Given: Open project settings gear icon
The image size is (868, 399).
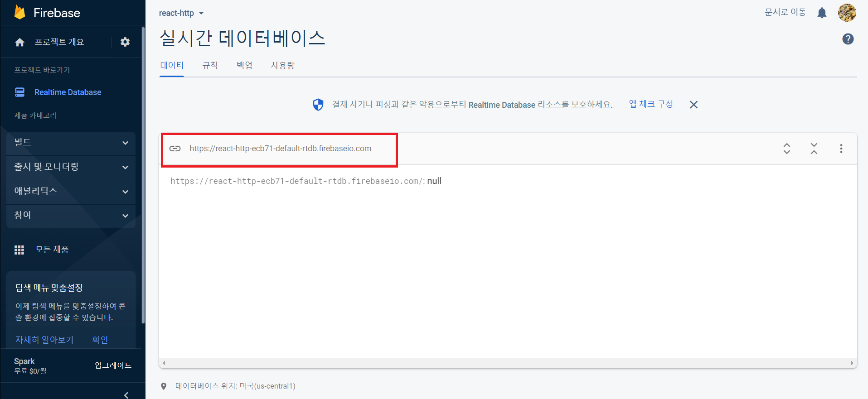Looking at the screenshot, I should tap(125, 42).
